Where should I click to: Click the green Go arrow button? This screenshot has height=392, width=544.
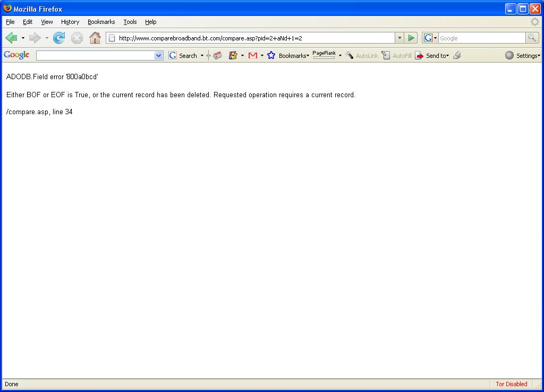click(x=411, y=38)
